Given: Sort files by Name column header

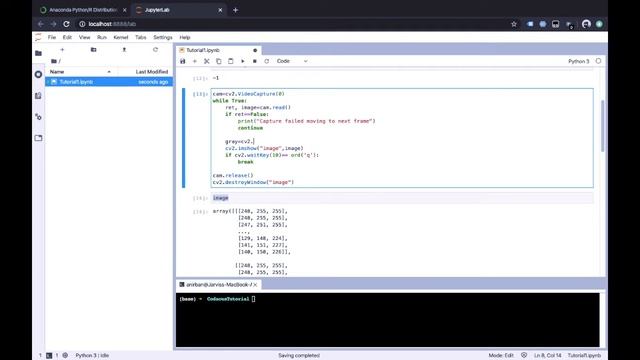Looking at the screenshot, I should pyautogui.click(x=81, y=72).
